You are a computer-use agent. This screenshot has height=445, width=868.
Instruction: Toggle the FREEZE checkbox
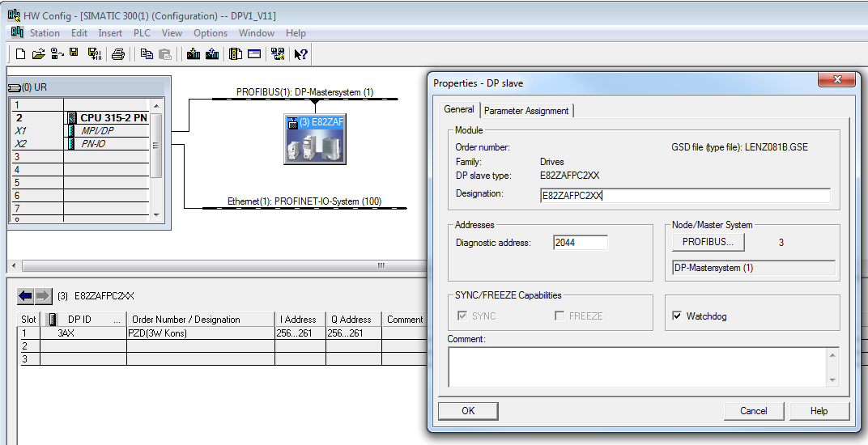coord(560,316)
